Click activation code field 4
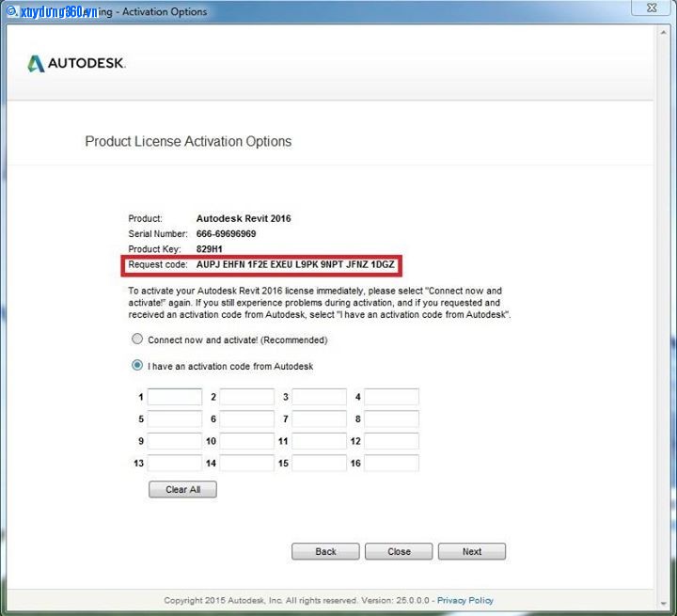The image size is (677, 616). (x=391, y=397)
